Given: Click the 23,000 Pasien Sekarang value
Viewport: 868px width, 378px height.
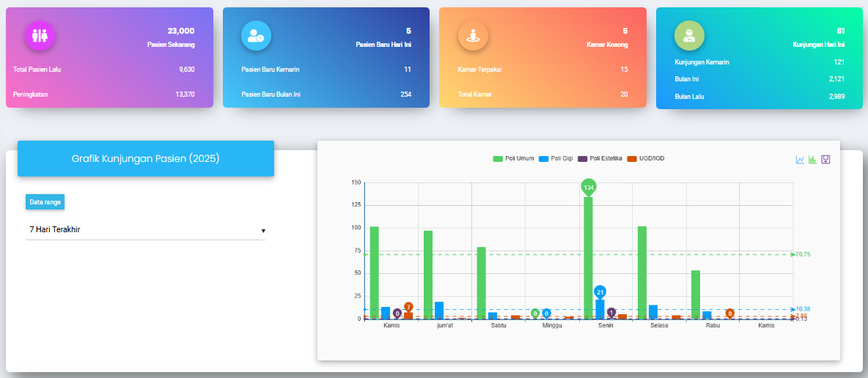Looking at the screenshot, I should 181,31.
